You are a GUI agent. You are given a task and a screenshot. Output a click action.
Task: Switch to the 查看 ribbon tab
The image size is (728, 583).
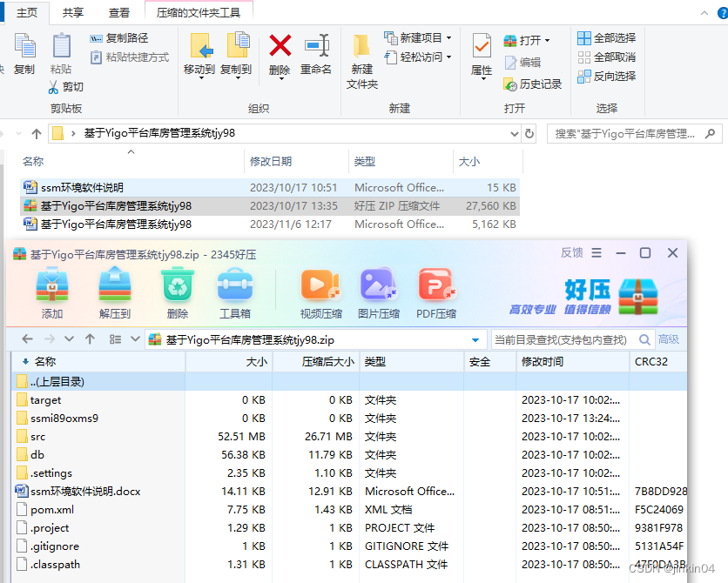pos(118,12)
